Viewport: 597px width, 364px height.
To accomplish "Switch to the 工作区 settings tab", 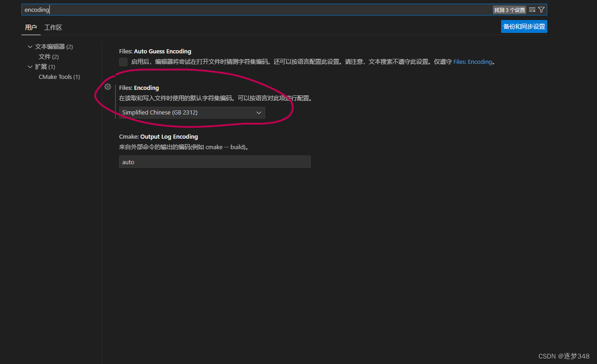I will [53, 27].
